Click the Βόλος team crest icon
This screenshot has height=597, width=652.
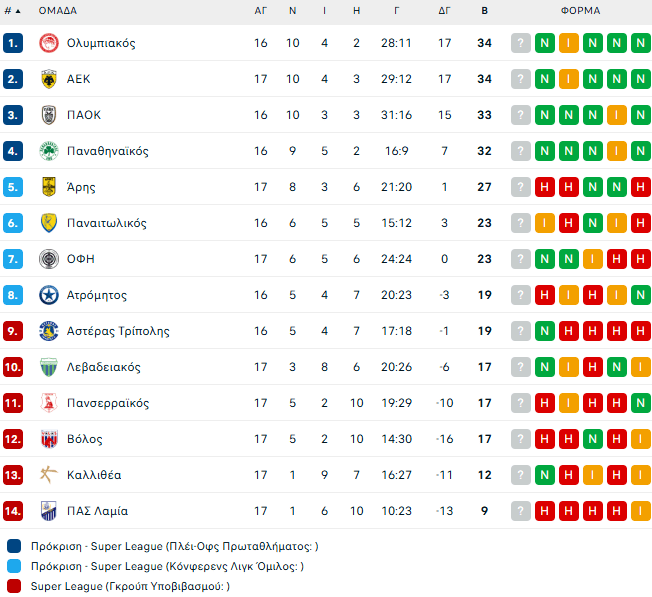coord(48,439)
